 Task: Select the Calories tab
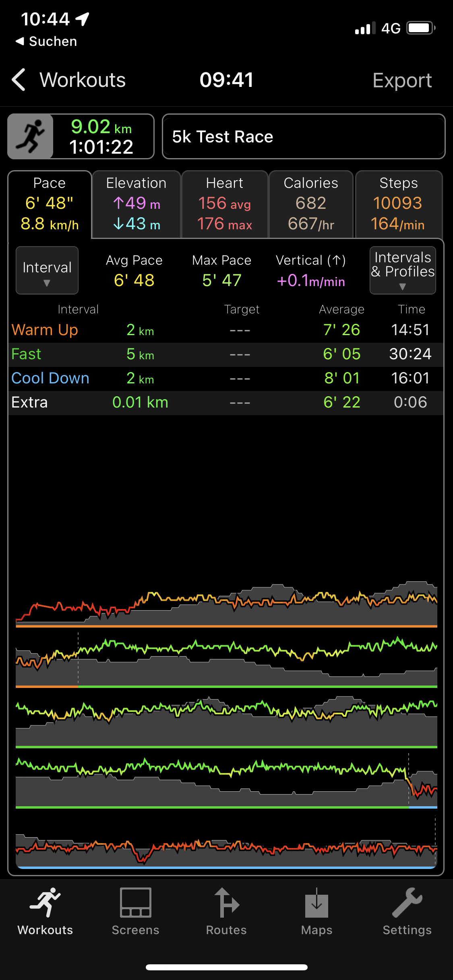(x=311, y=204)
